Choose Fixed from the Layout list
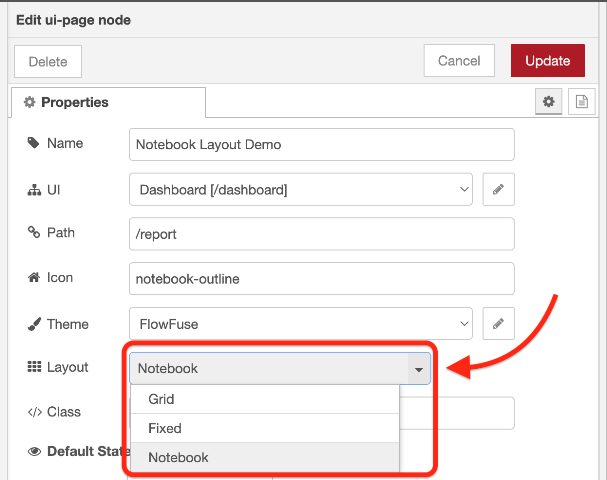 click(x=265, y=428)
